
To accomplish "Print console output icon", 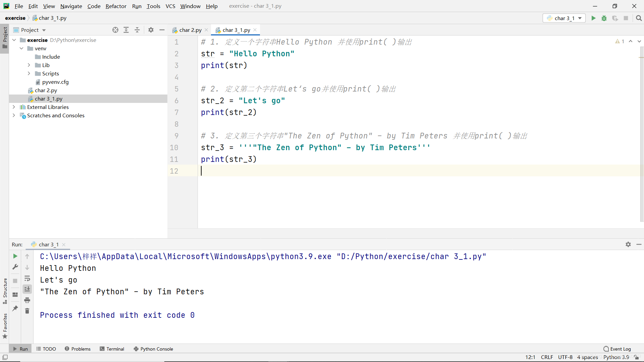I will [27, 300].
